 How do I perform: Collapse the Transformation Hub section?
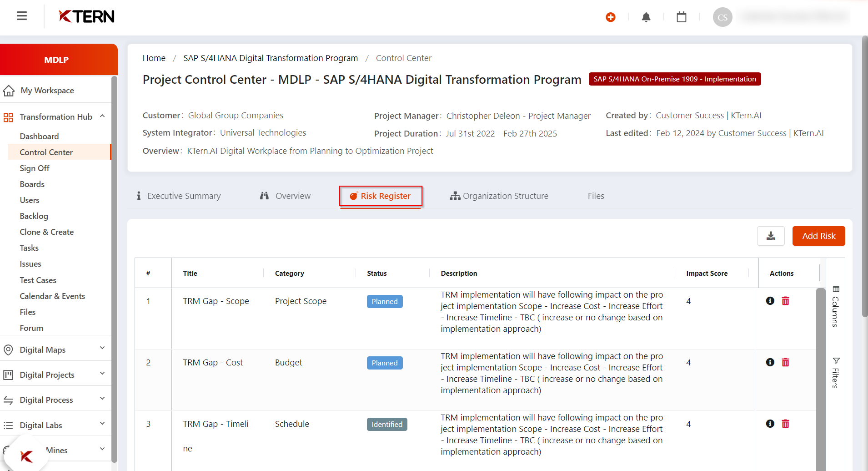point(102,116)
